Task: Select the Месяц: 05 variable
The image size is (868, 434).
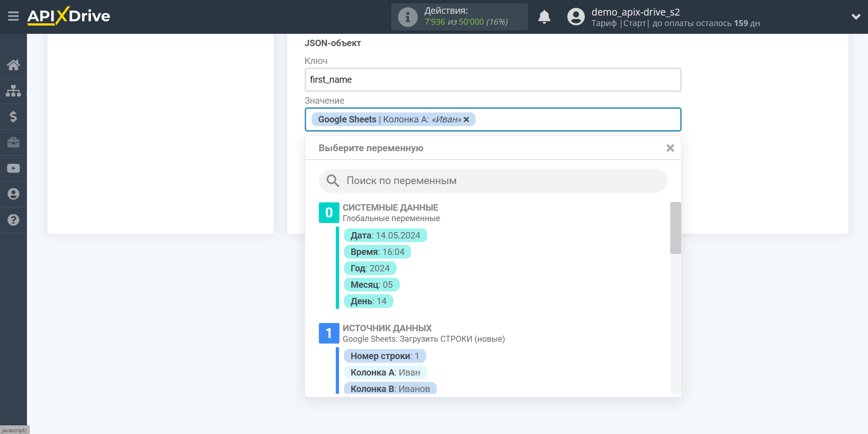Action: [x=371, y=285]
